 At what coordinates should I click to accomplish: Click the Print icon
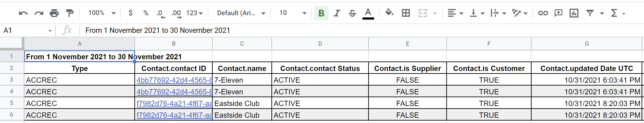pyautogui.click(x=54, y=13)
